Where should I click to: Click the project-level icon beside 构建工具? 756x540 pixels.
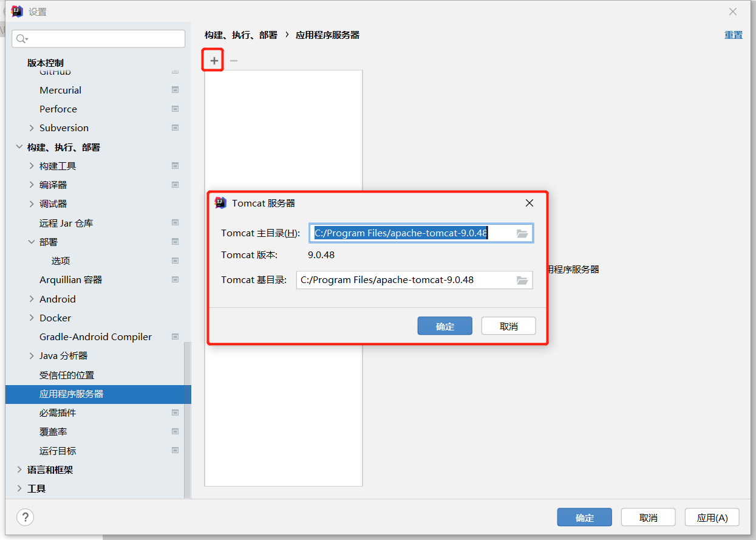pyautogui.click(x=175, y=165)
